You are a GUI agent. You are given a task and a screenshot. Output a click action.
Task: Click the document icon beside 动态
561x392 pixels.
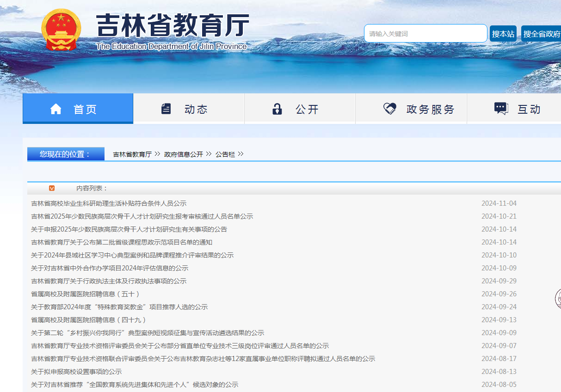[x=166, y=108]
